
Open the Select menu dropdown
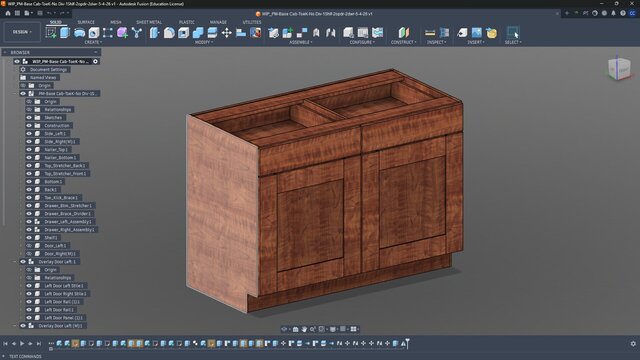click(513, 42)
